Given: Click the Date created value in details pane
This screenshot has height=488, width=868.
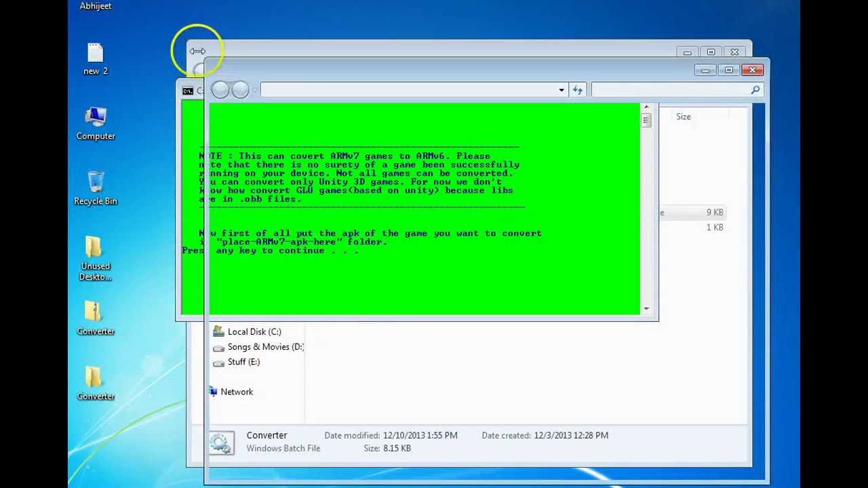Looking at the screenshot, I should tap(571, 435).
